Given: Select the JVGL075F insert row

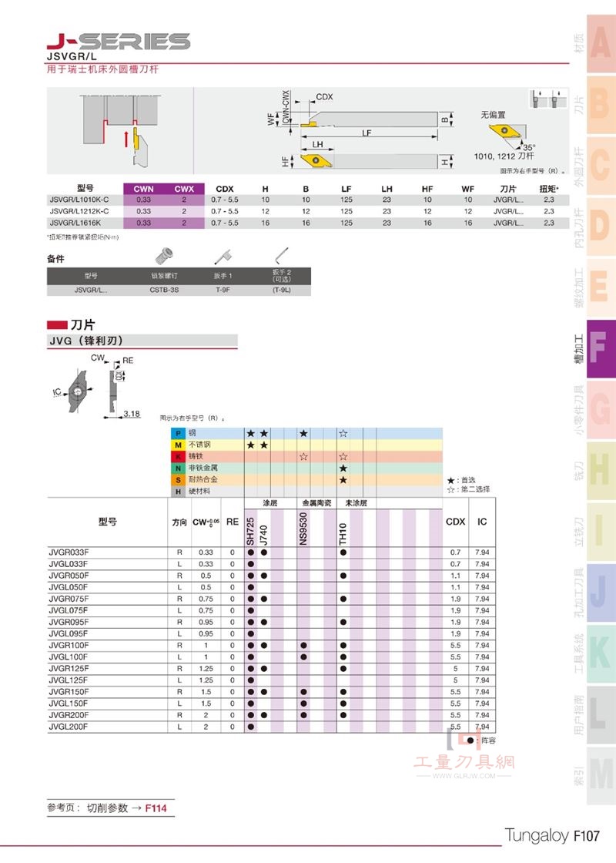Looking at the screenshot, I should click(x=272, y=610).
